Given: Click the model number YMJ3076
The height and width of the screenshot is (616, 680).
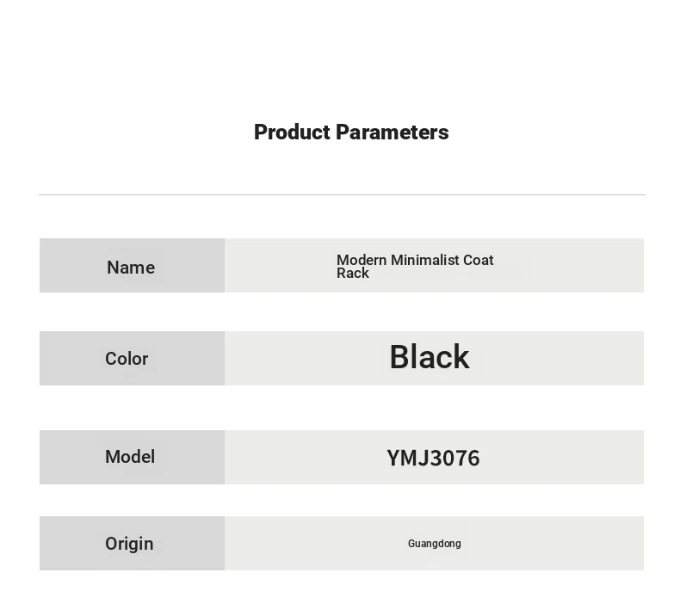Looking at the screenshot, I should coord(433,459).
